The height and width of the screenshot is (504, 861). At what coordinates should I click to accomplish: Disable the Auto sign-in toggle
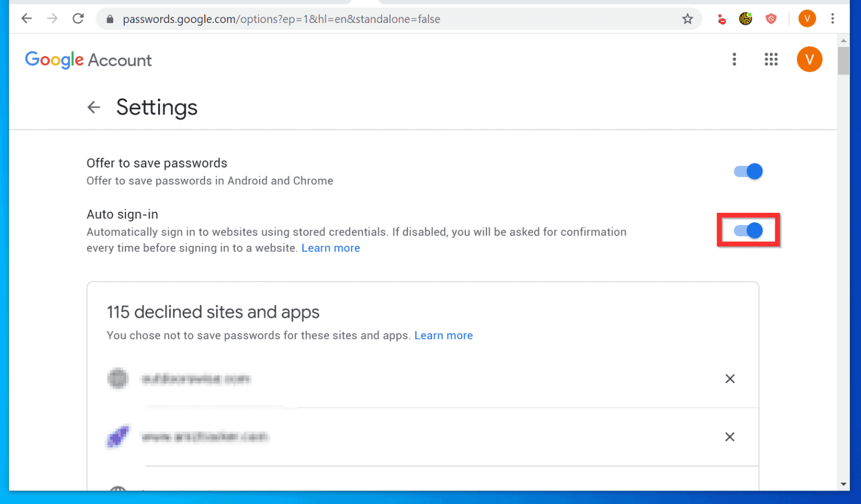point(748,230)
